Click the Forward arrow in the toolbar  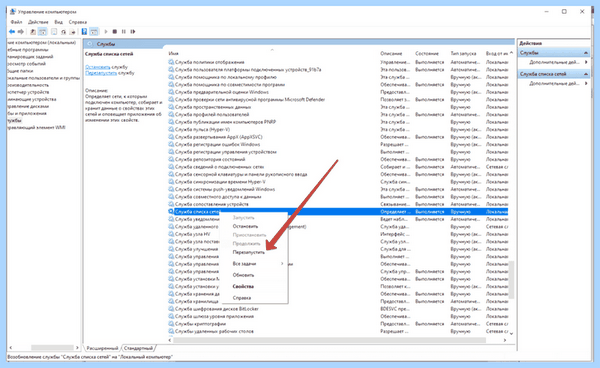21,32
